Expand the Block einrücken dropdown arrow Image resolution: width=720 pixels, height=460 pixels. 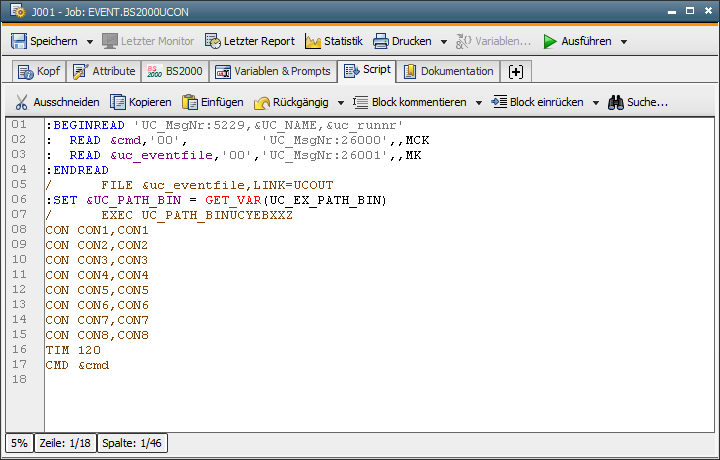[596, 103]
